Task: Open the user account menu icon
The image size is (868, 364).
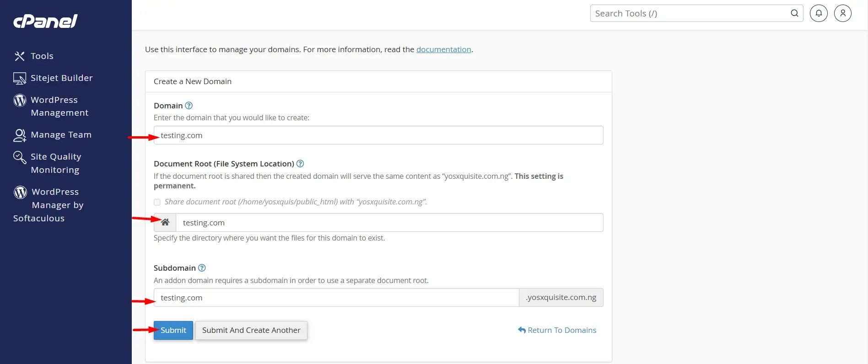Action: 842,13
